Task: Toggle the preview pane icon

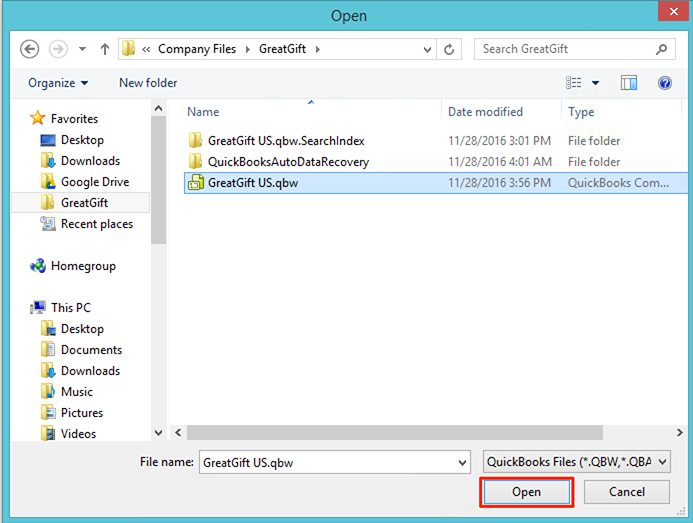Action: tap(629, 83)
